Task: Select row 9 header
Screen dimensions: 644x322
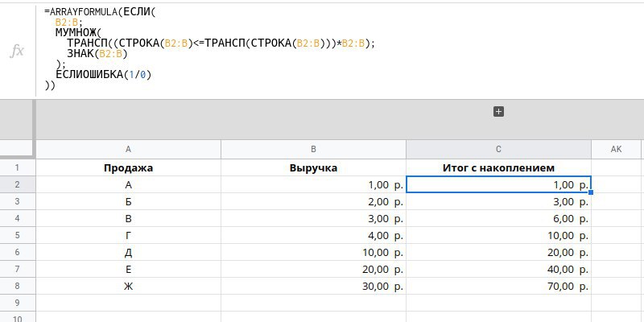Action: click(x=17, y=303)
